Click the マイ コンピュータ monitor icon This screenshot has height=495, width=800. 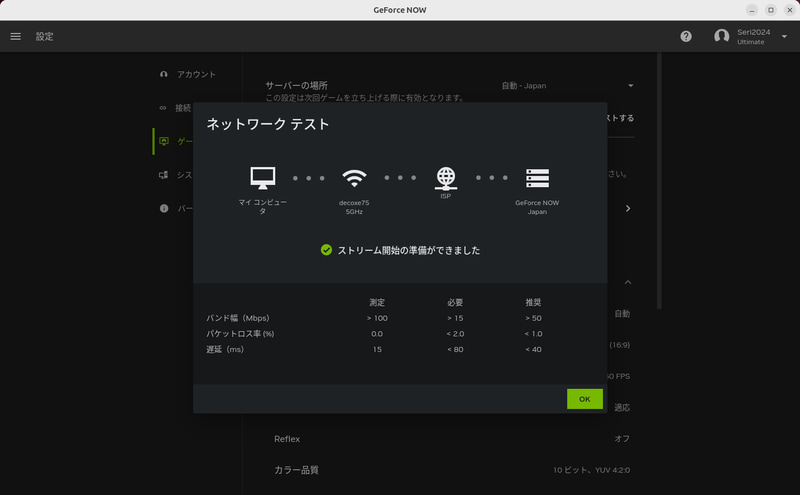[x=263, y=178]
